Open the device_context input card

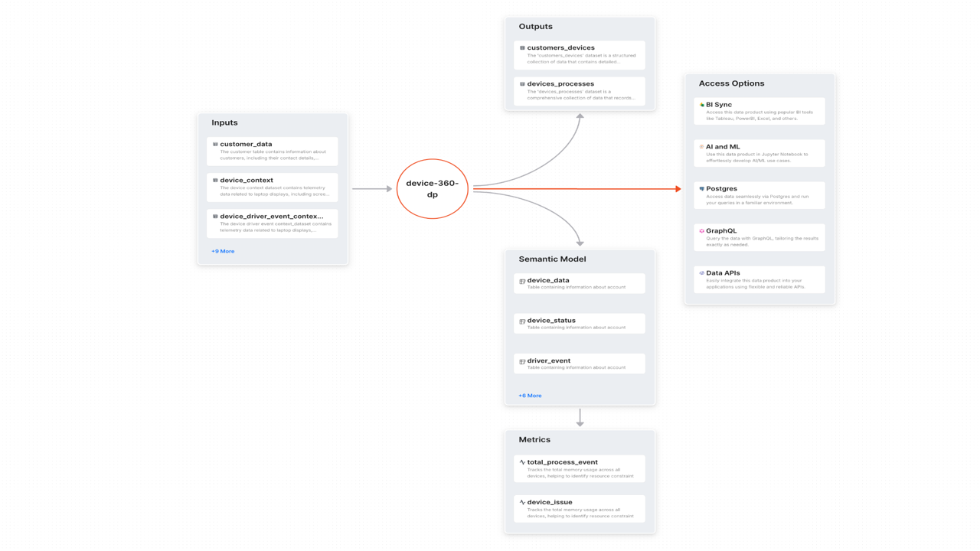click(272, 187)
